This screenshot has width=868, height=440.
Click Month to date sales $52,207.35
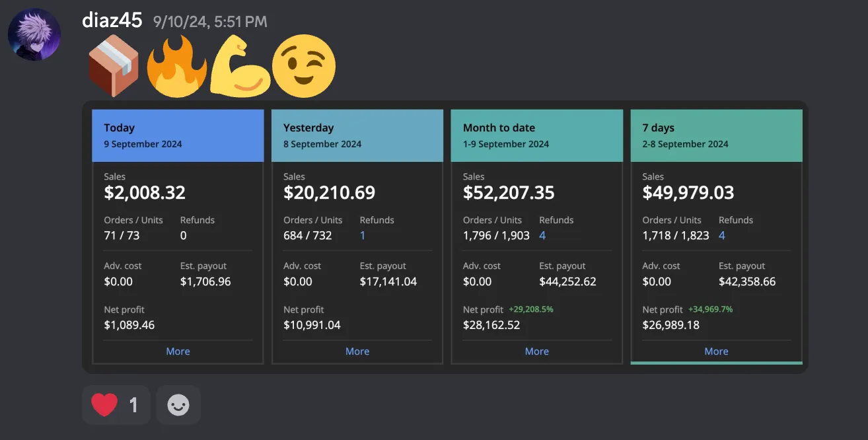(509, 193)
